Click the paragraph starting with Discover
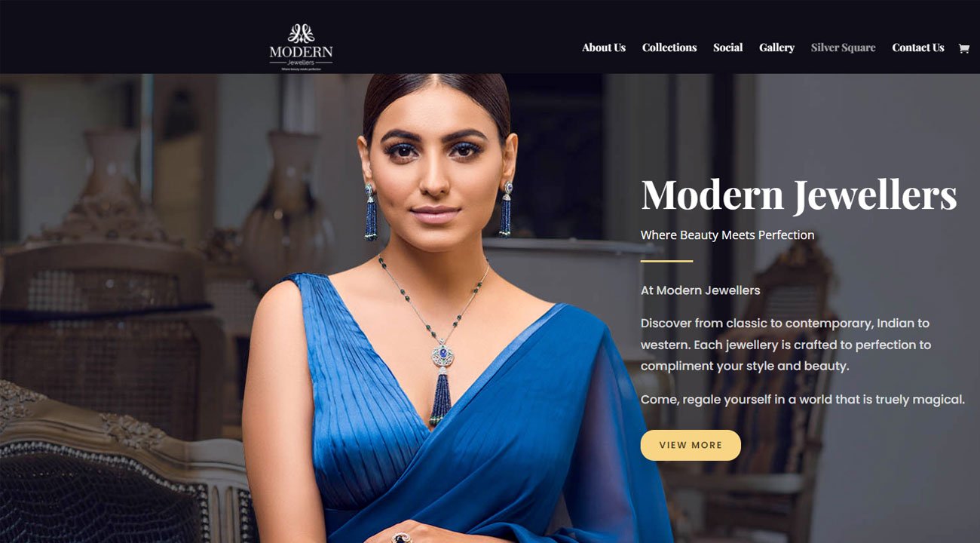 tap(786, 345)
